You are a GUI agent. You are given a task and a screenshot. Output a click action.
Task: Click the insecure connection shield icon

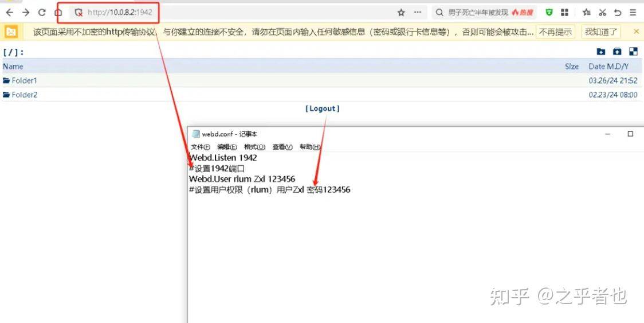[78, 13]
